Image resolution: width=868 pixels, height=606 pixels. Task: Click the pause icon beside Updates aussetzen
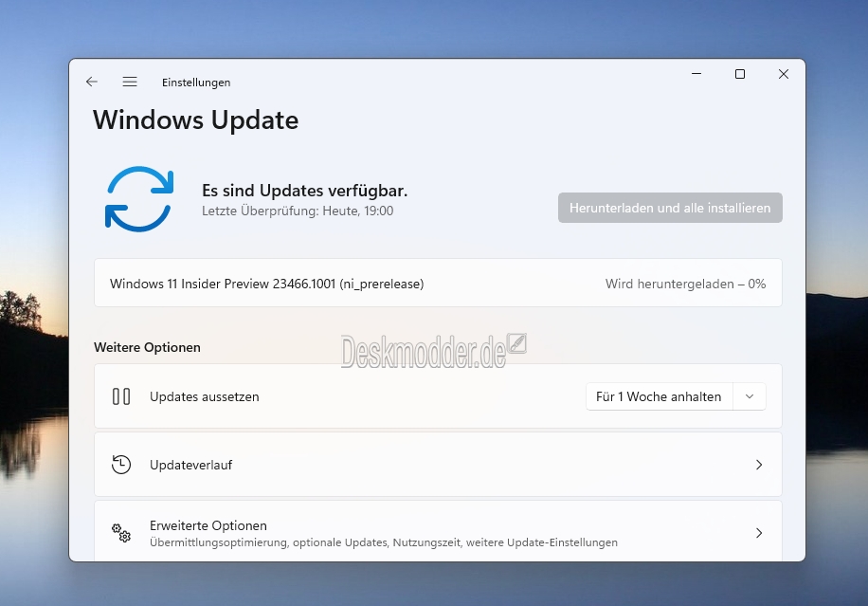tap(121, 396)
